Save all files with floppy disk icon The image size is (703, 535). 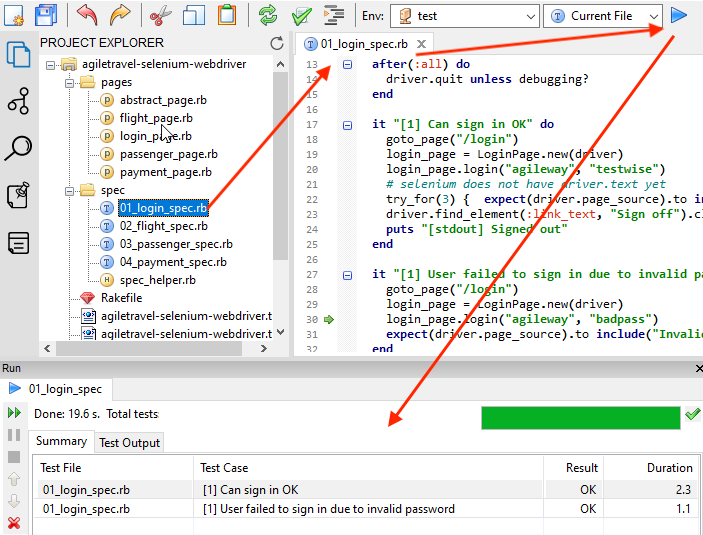(x=46, y=15)
